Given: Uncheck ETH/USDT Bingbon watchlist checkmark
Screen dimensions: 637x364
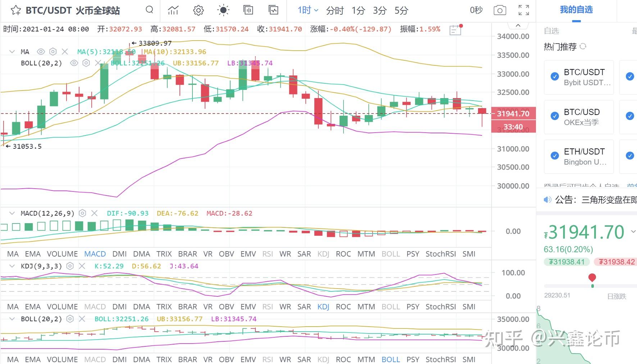Looking at the screenshot, I should point(555,156).
